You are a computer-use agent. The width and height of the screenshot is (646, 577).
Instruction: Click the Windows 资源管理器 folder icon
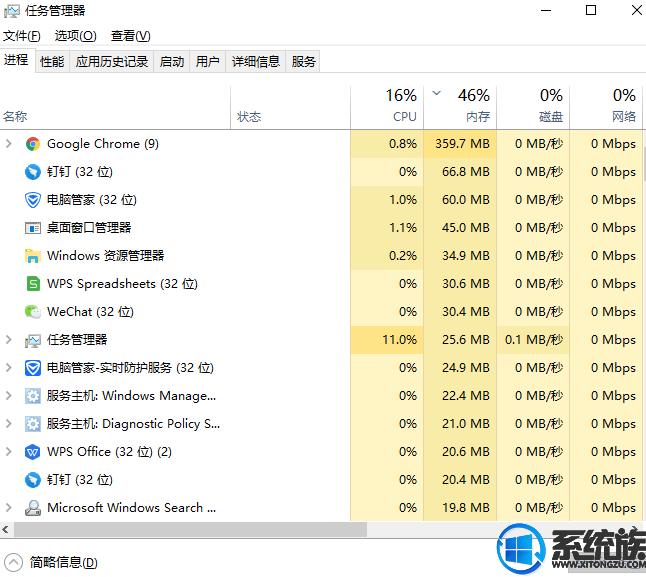click(33, 256)
